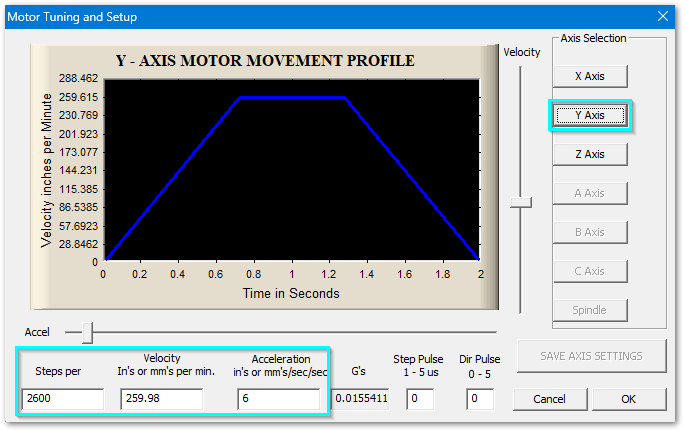Screen dimensions: 684x431
Task: Confirm with the OK button
Action: click(x=628, y=399)
